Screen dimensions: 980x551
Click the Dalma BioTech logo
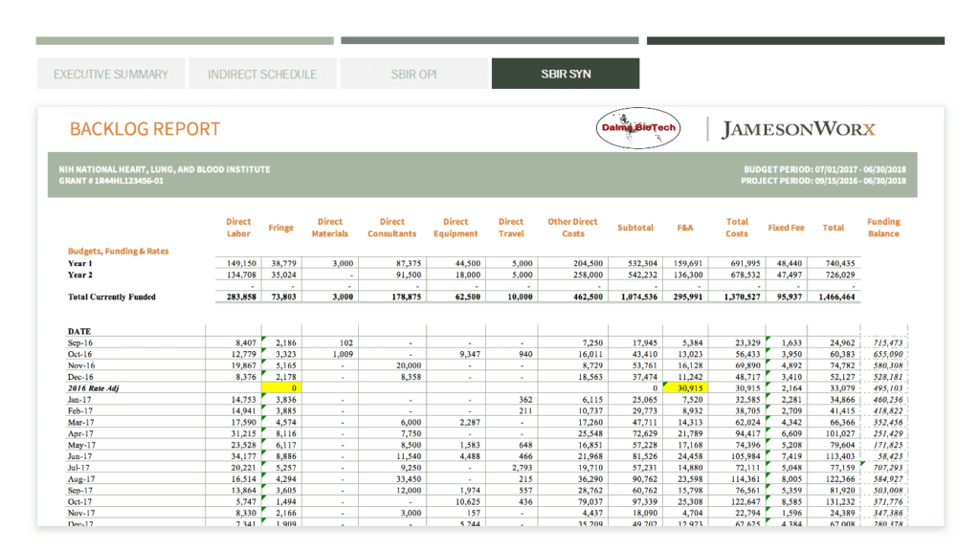pyautogui.click(x=638, y=128)
